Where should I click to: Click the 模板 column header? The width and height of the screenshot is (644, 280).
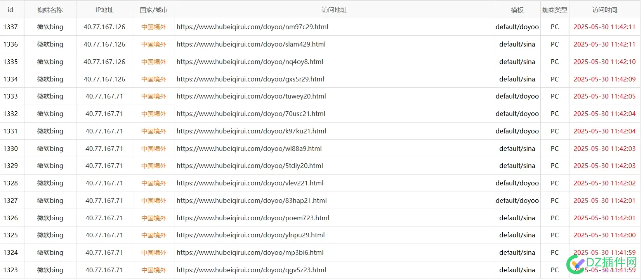(517, 10)
